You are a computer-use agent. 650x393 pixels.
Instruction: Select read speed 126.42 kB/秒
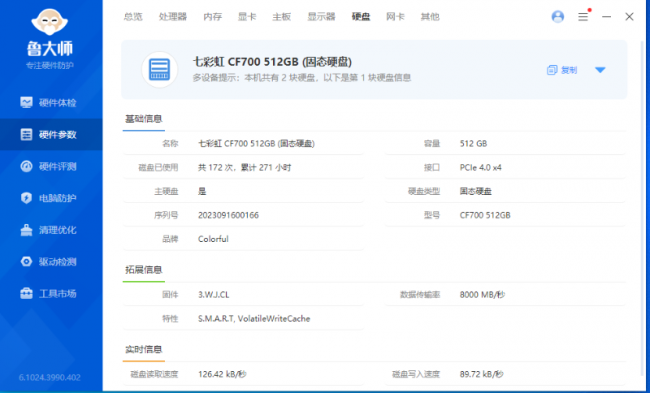pos(222,374)
